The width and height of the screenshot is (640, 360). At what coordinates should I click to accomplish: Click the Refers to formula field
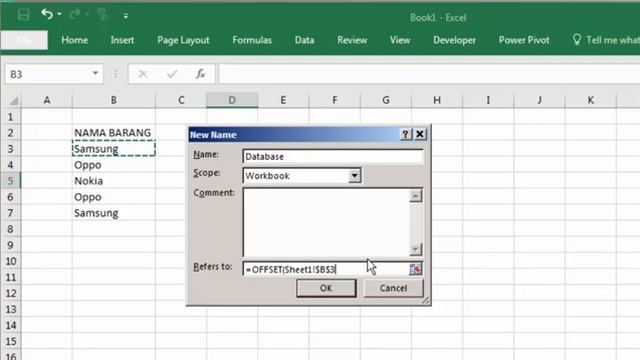(x=326, y=269)
